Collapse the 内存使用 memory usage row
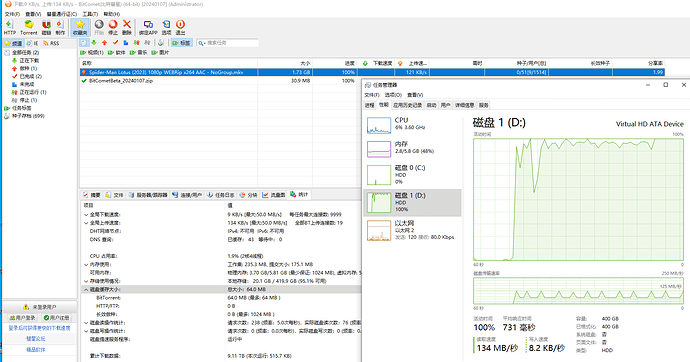Image resolution: width=690 pixels, height=362 pixels. (x=86, y=265)
